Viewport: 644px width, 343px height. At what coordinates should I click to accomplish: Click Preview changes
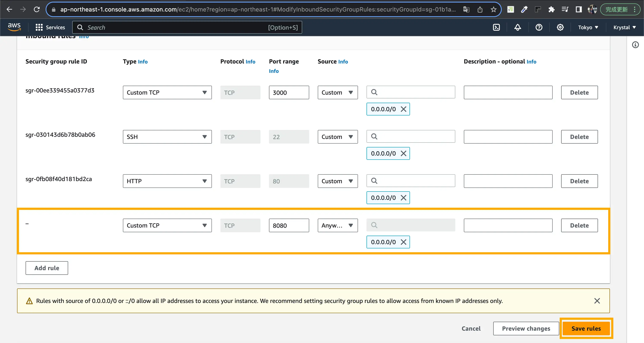[x=526, y=329]
